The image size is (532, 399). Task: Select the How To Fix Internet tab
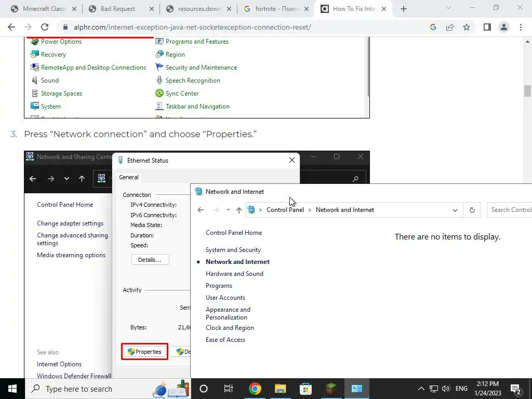coord(353,9)
